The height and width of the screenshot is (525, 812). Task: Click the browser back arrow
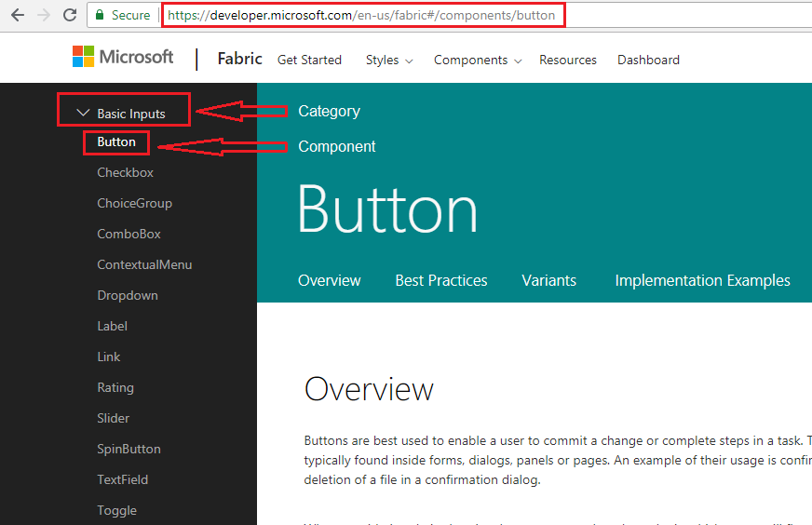[17, 15]
